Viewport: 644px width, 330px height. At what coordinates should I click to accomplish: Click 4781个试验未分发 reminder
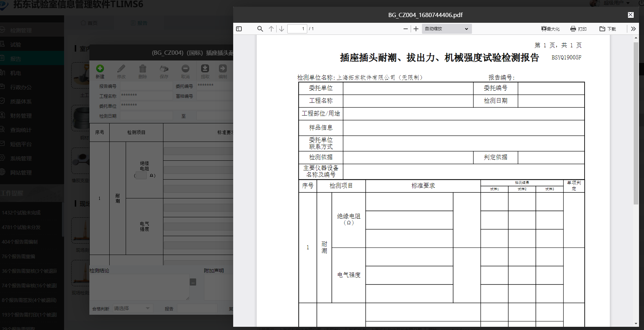[x=21, y=227]
